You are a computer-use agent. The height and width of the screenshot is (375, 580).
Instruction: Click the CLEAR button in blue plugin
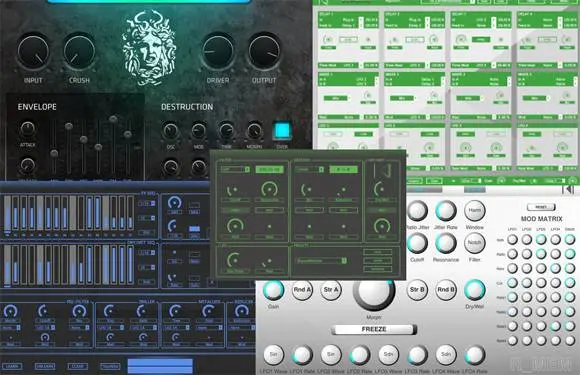78,366
